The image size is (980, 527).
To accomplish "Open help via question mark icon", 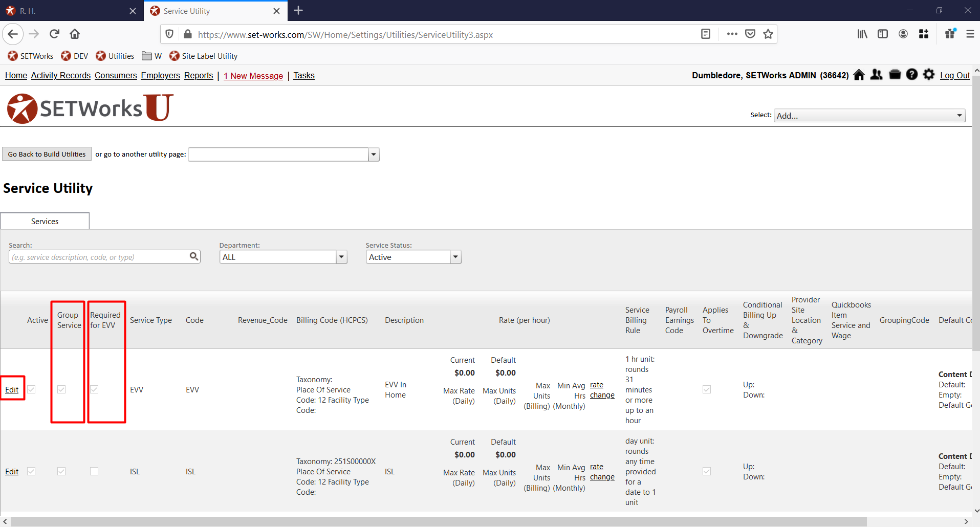I will [x=912, y=75].
